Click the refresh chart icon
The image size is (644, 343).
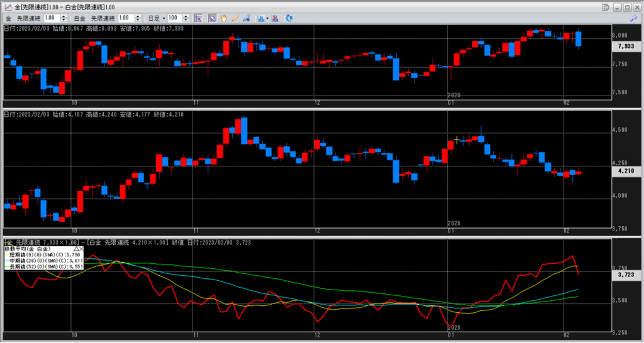[289, 18]
